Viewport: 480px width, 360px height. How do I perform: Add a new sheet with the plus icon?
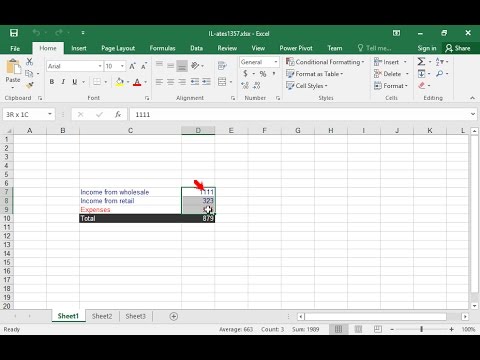tap(174, 316)
